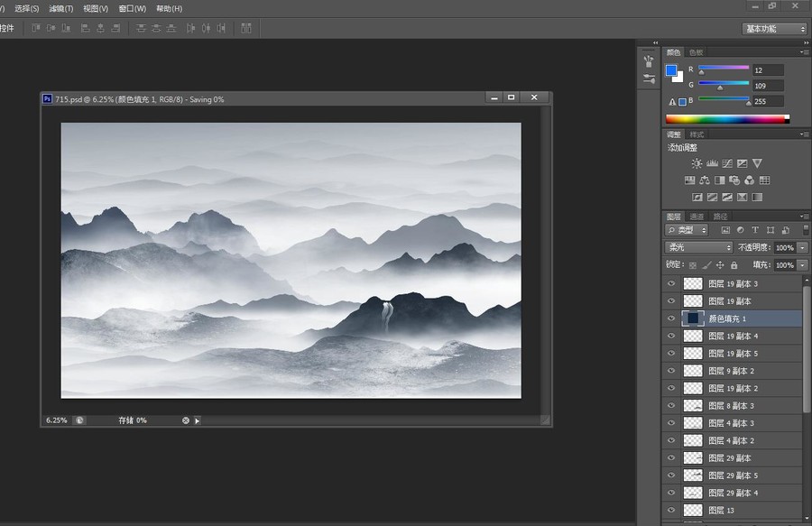Click the distribute vertical centers icon

point(156,28)
